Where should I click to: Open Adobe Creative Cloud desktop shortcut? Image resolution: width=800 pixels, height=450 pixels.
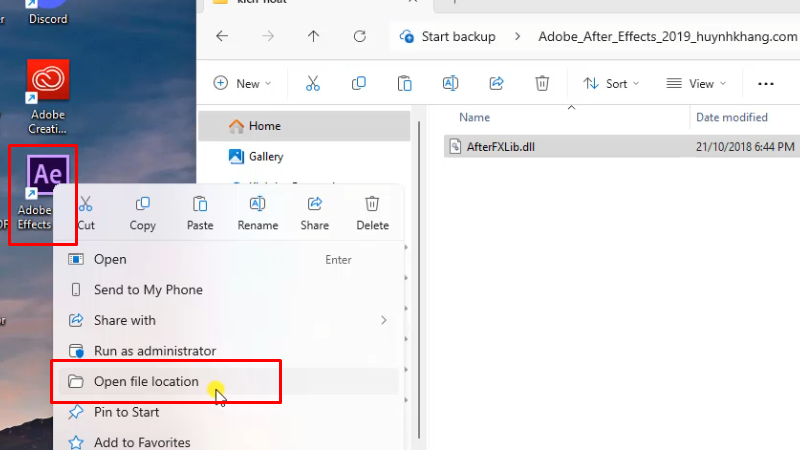tap(47, 97)
